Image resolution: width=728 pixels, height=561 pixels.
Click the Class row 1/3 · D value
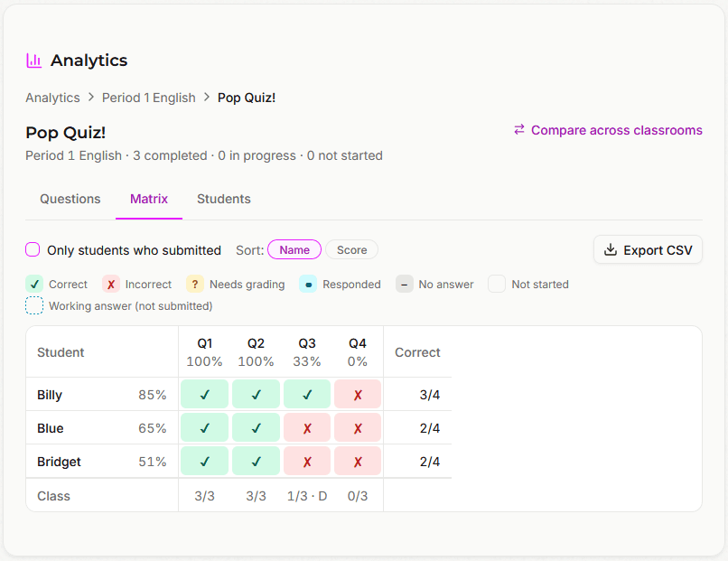coord(307,496)
